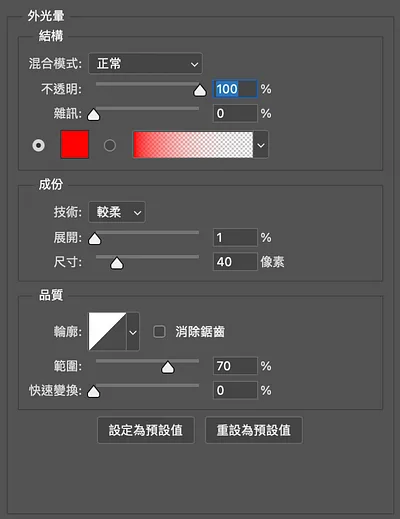400x519 pixels.
Task: Click the 輪廓 contour thumbnail
Action: click(107, 331)
